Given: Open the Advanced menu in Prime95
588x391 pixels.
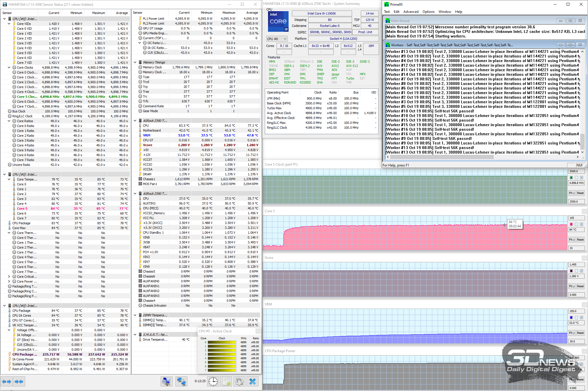Looking at the screenshot, I should [x=411, y=12].
